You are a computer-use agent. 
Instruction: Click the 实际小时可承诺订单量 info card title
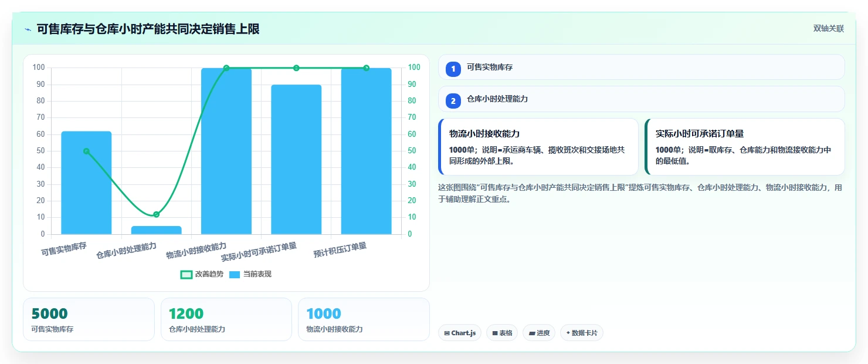point(700,134)
